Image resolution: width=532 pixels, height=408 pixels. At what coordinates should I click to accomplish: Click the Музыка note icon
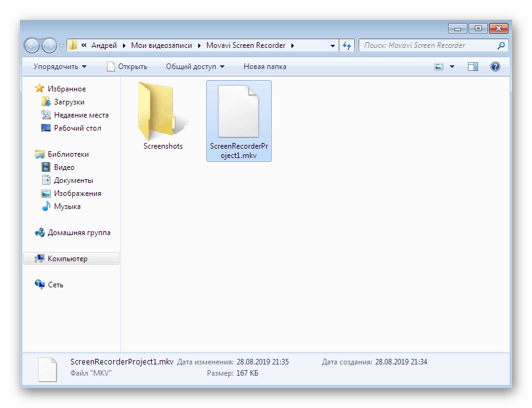[x=46, y=206]
